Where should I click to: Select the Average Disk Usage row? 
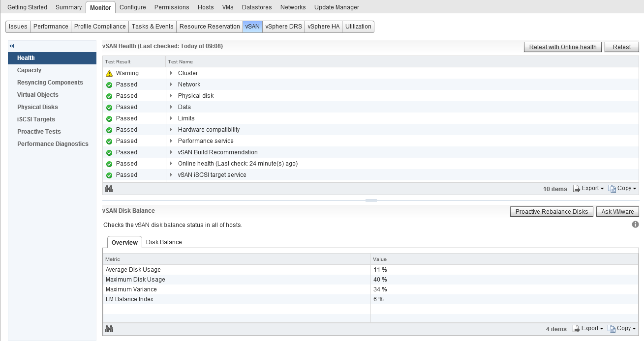pyautogui.click(x=371, y=270)
